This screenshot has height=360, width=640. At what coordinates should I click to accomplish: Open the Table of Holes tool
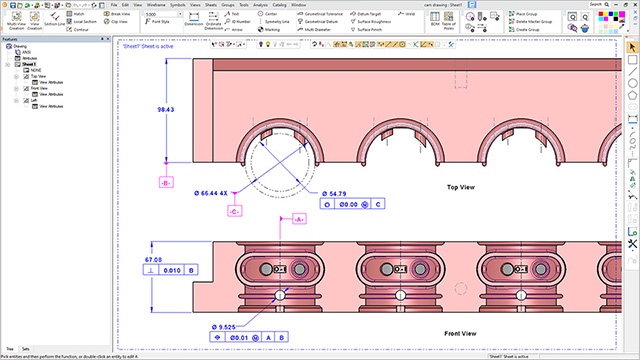pos(449,20)
